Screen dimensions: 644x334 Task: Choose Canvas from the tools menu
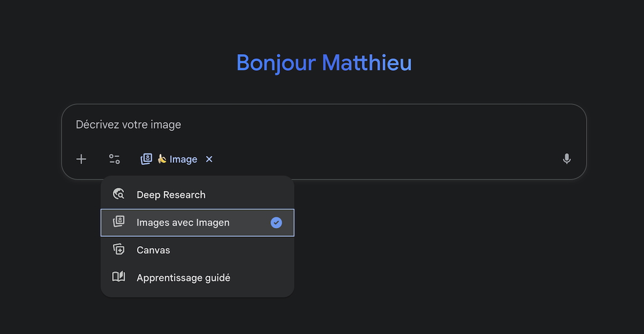click(x=153, y=250)
